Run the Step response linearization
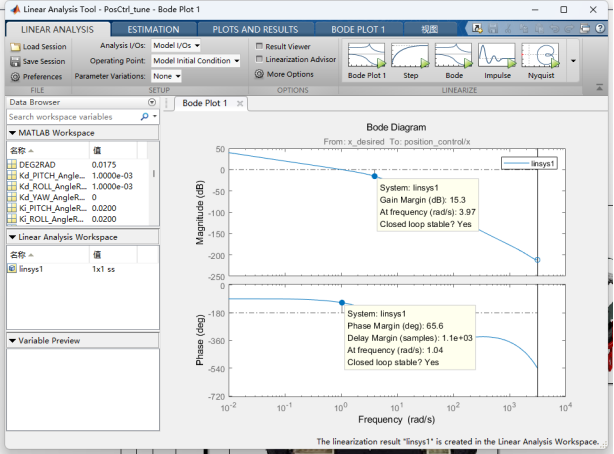614x454 pixels. (x=411, y=58)
